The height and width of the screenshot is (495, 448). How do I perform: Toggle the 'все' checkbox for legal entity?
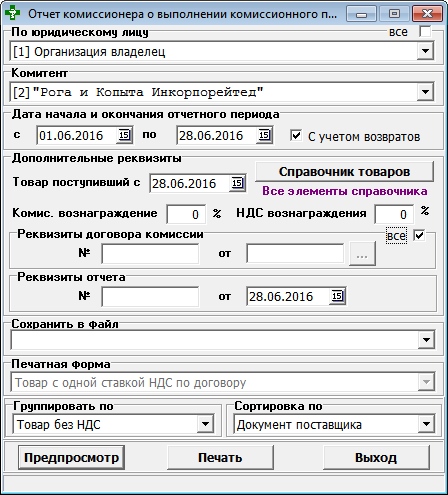[x=425, y=32]
